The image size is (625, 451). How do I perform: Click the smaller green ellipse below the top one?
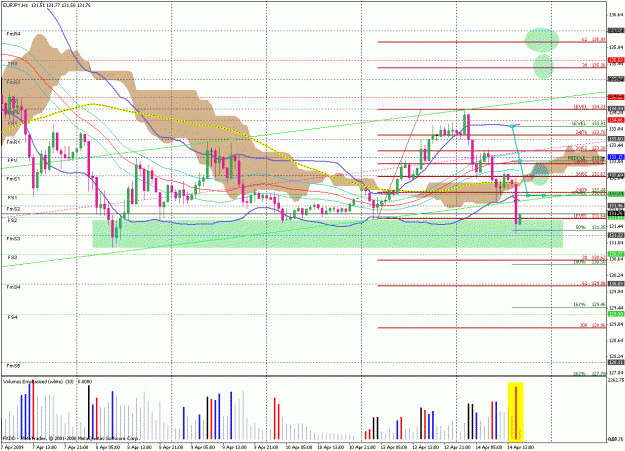[x=543, y=66]
